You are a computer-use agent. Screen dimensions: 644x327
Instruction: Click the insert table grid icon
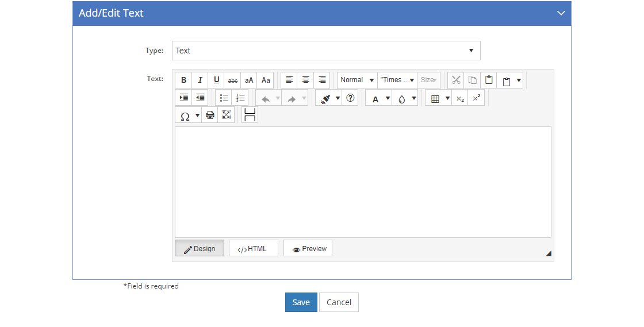coord(435,99)
